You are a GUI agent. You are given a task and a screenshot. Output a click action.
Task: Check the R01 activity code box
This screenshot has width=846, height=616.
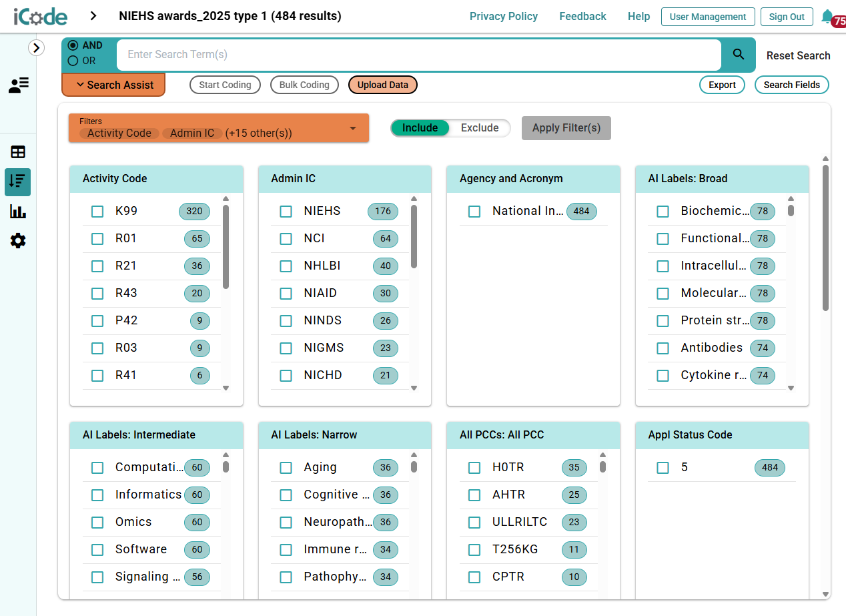tap(97, 239)
